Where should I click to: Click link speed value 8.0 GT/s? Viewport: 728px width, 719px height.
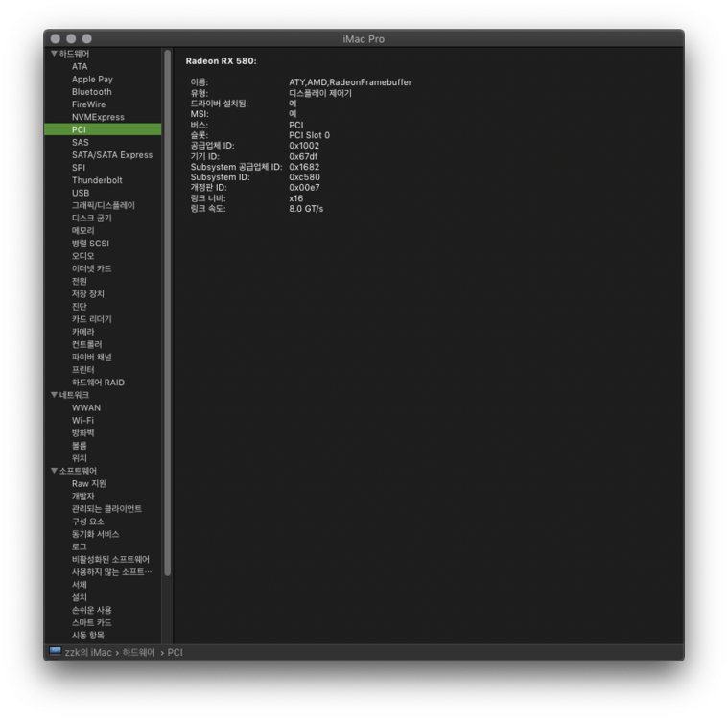306,208
